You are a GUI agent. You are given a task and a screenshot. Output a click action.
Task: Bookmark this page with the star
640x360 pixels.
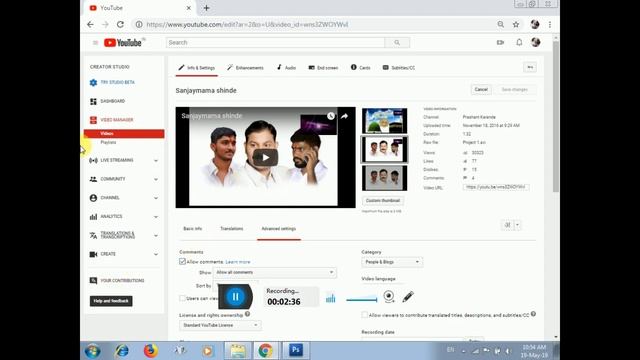pos(516,24)
